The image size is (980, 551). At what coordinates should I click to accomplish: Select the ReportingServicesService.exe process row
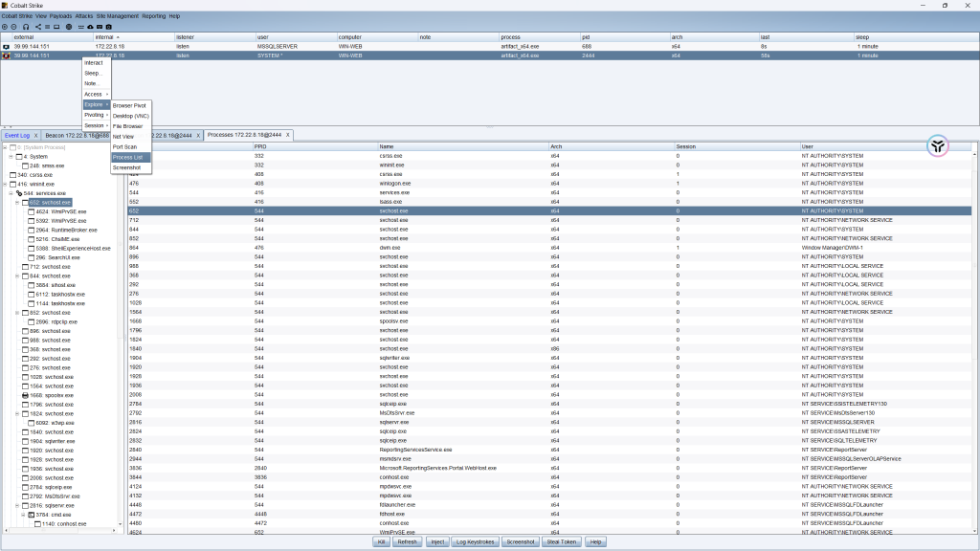click(x=549, y=450)
